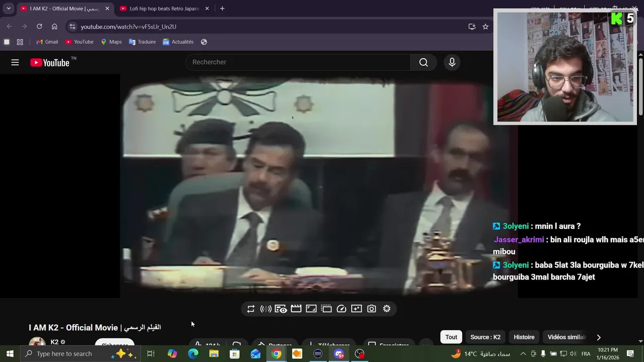This screenshot has height=362, width=644.
Task: Open the Traduire bookmark
Action: click(x=142, y=42)
